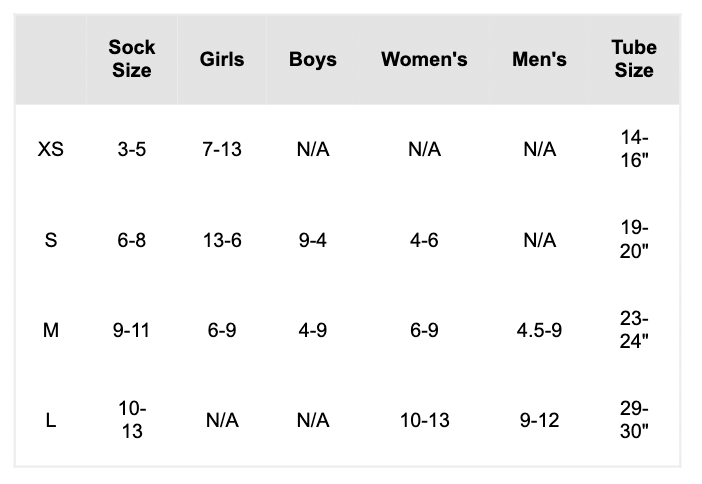Click the 9-11 sock size cell
Image resolution: width=702 pixels, height=484 pixels.
[132, 330]
